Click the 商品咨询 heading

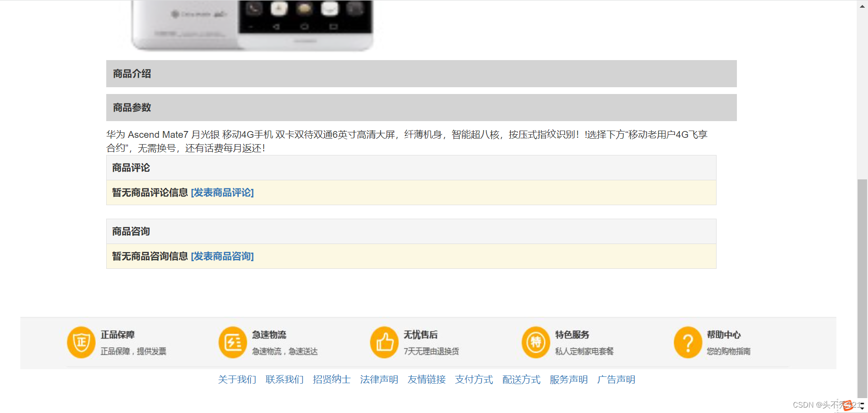[131, 231]
